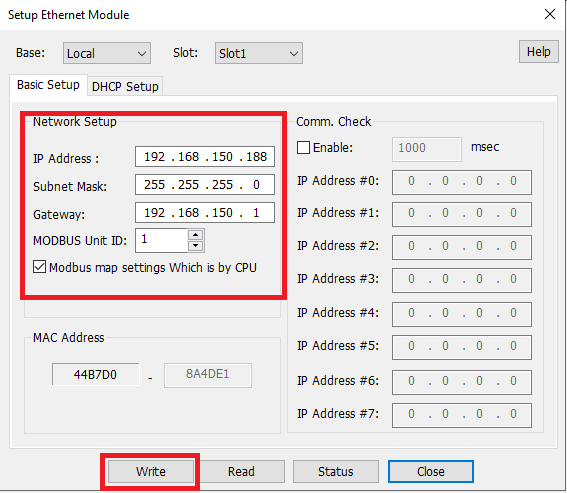
Task: Decrement MODBUS Unit ID with down arrow
Action: 196,246
